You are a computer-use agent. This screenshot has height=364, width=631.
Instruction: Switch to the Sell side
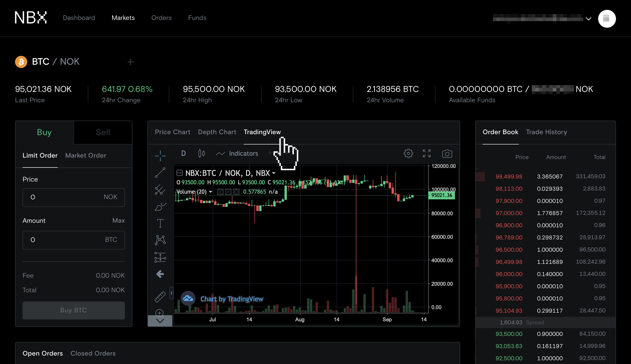coord(103,132)
